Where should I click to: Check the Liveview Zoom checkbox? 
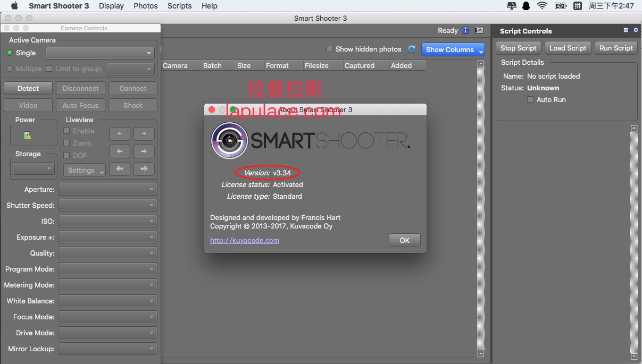[x=66, y=143]
